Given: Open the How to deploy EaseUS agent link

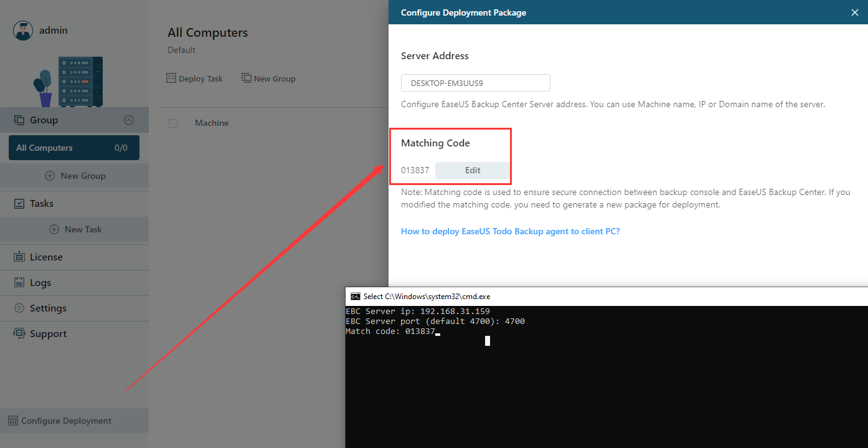Looking at the screenshot, I should (511, 231).
